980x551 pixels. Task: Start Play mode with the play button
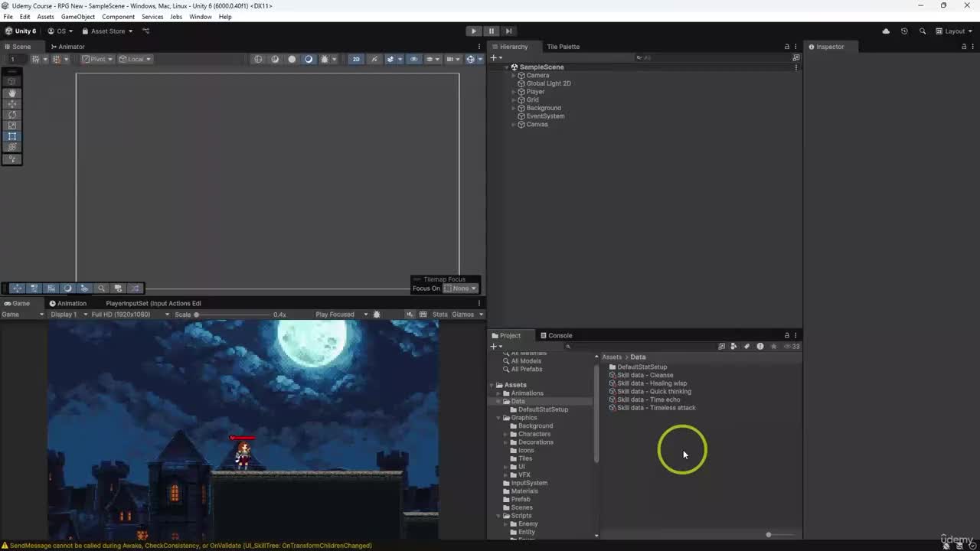[x=473, y=31]
